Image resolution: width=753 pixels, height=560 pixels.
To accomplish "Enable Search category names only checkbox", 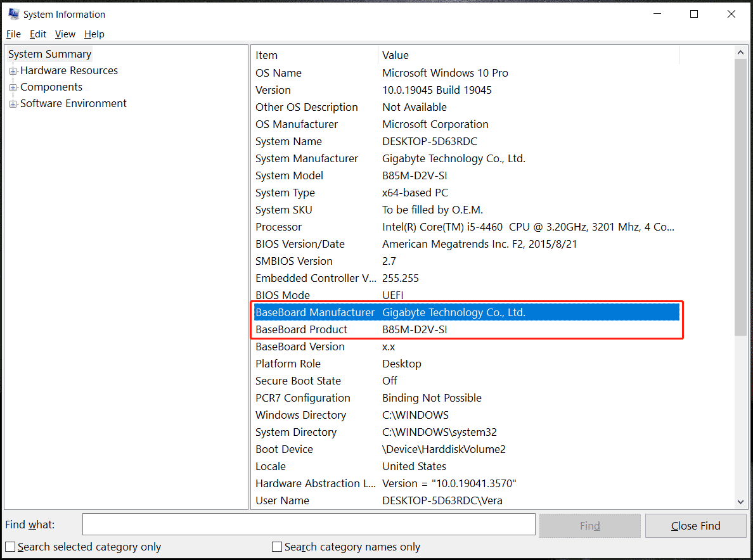I will 276,547.
